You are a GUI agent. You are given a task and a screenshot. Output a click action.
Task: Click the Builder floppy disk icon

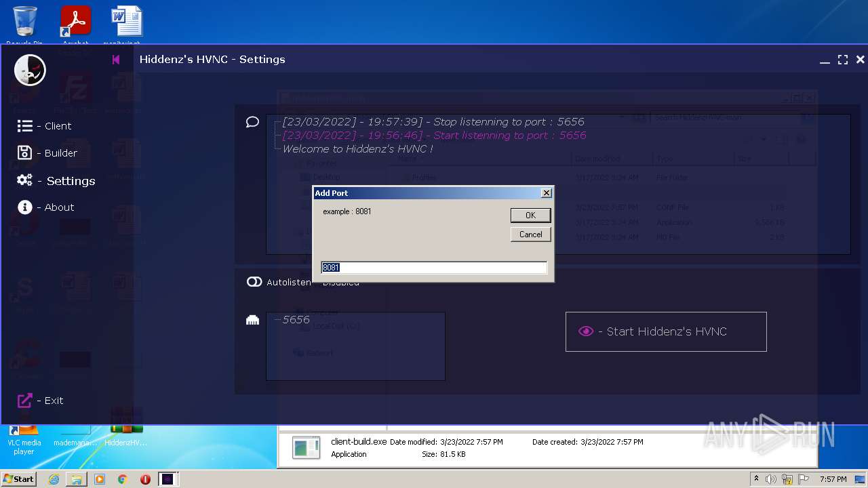click(x=25, y=153)
